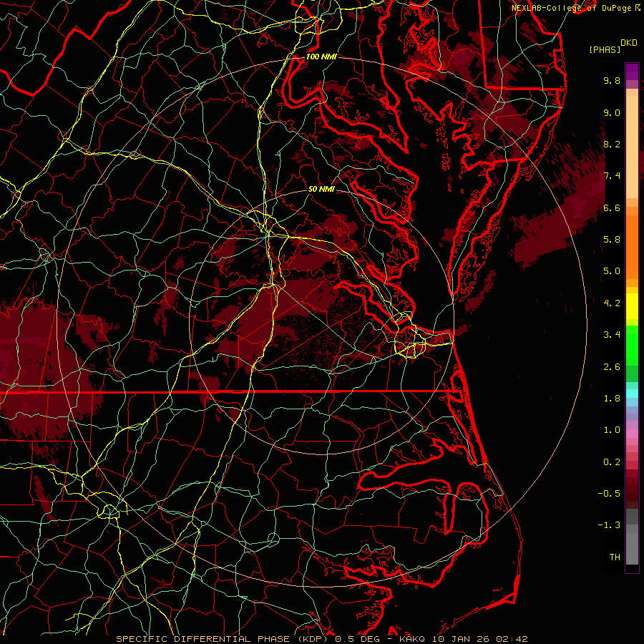Click the 4.2 legend value

point(612,303)
